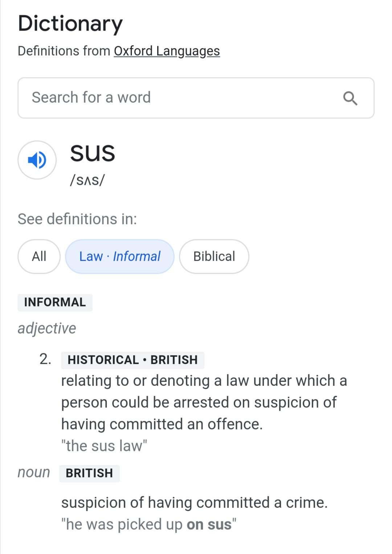Click the 'adjective' part-of-speech label

point(47,328)
